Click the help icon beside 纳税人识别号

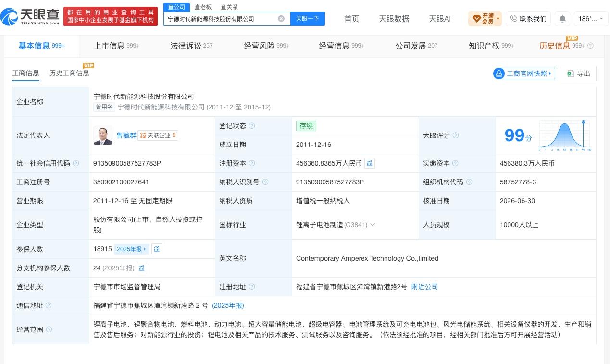pyautogui.click(x=265, y=182)
